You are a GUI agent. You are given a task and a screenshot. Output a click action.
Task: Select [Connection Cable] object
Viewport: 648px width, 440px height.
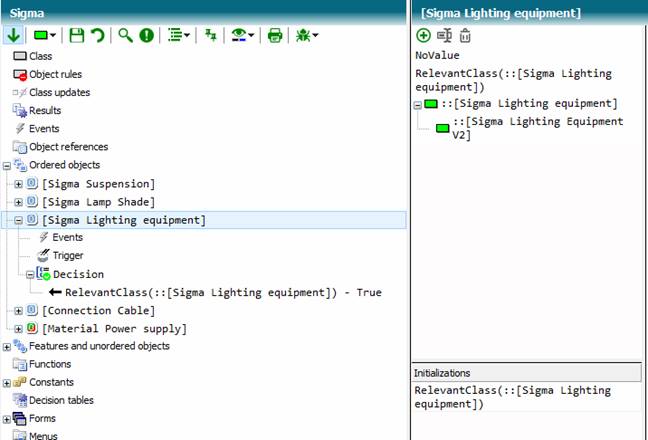coord(98,311)
